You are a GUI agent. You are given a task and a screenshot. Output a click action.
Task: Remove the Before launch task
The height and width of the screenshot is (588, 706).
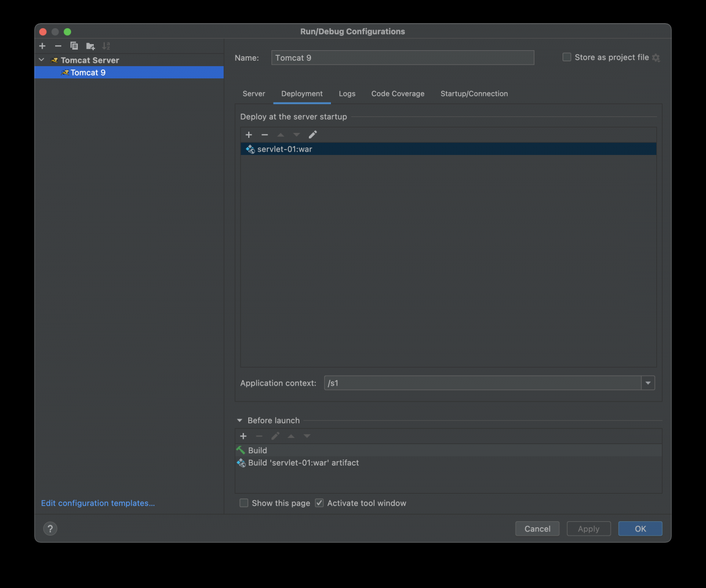259,436
